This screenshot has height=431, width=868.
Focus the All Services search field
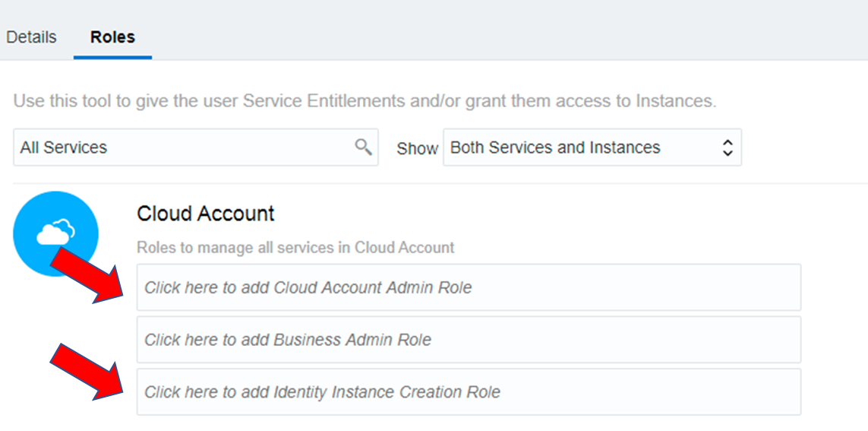click(182, 147)
